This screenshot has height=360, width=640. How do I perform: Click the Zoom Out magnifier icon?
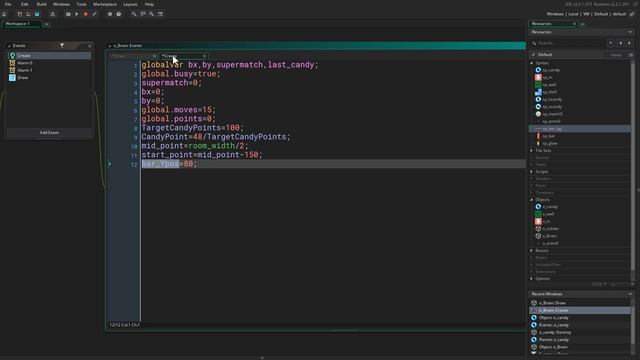(134, 14)
